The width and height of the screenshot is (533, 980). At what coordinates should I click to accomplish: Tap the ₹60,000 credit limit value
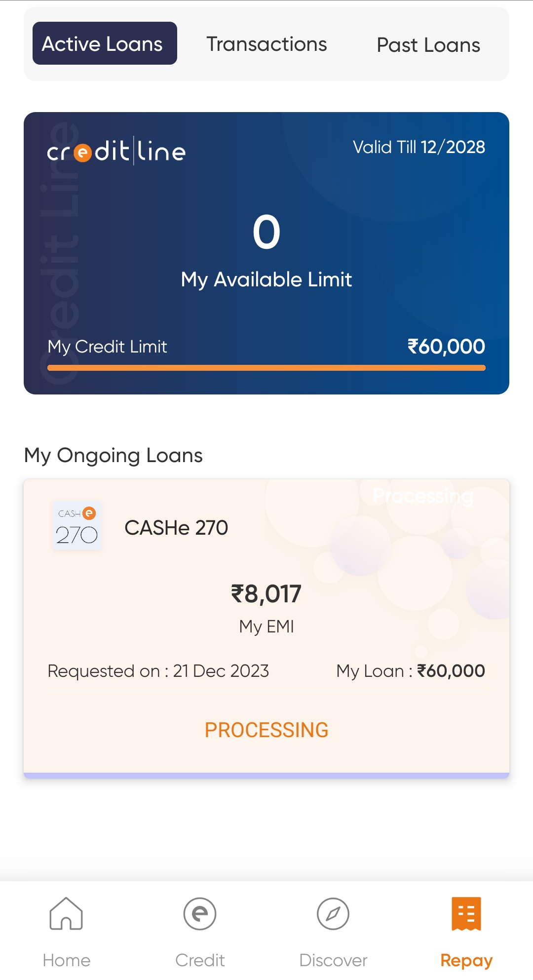click(446, 346)
